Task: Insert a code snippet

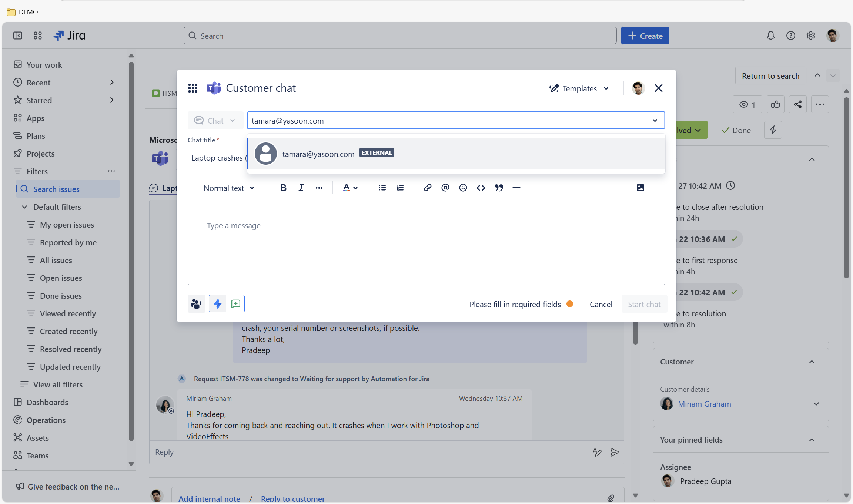Action: click(x=481, y=188)
